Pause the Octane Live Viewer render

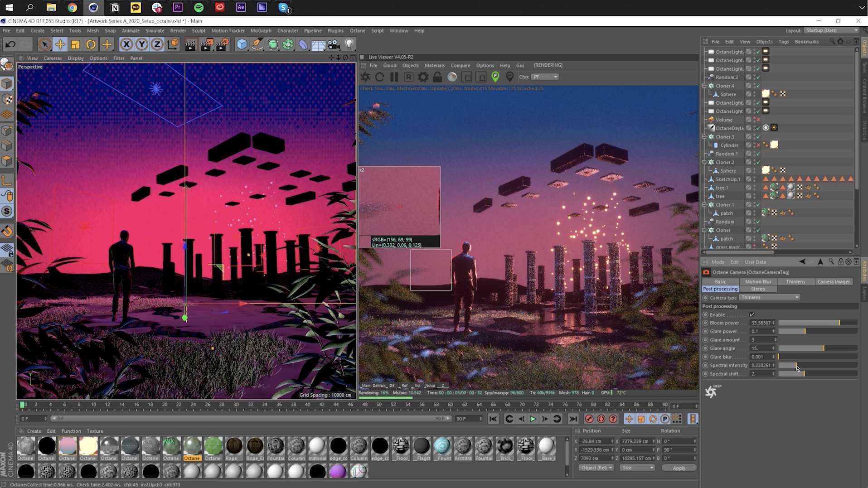click(394, 77)
